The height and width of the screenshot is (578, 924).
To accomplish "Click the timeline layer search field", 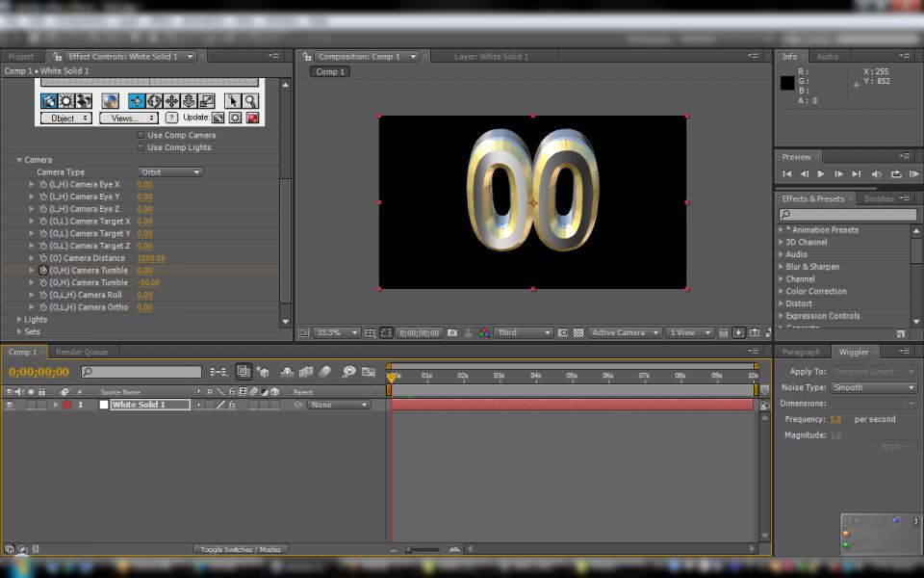I will point(142,372).
